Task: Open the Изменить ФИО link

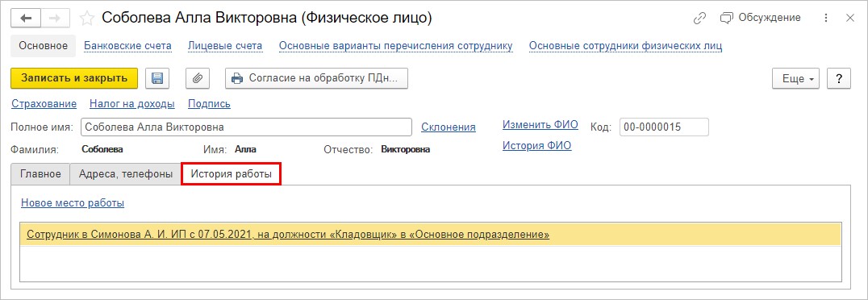Action: 540,124
